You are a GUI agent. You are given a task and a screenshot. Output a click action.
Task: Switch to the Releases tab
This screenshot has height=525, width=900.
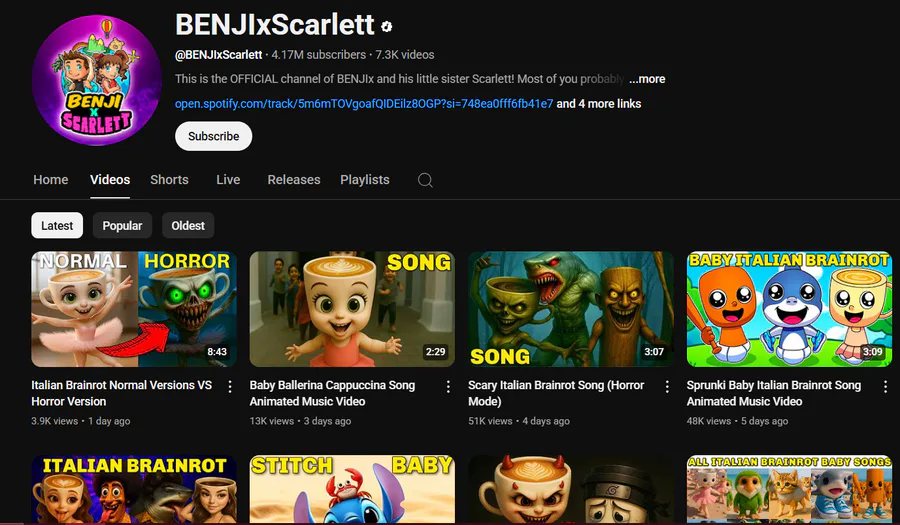click(x=294, y=180)
